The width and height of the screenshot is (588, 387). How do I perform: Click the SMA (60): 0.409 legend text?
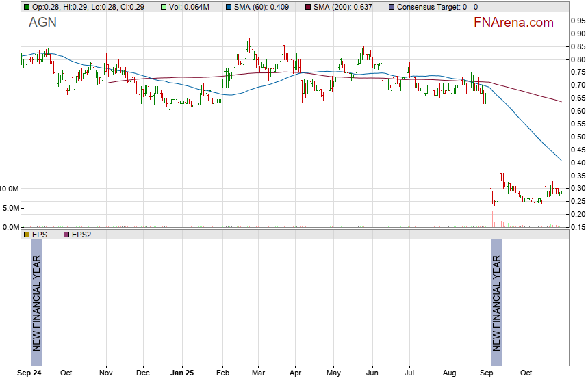tap(264, 7)
